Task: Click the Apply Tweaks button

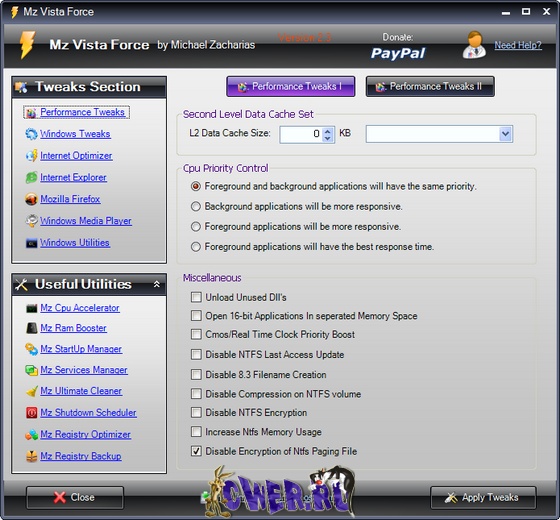Action: pos(483,497)
